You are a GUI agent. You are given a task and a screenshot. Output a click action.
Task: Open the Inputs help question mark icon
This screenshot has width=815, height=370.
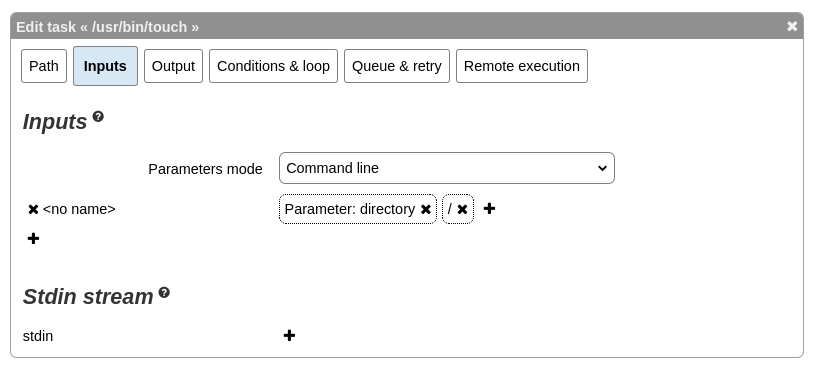pos(98,116)
